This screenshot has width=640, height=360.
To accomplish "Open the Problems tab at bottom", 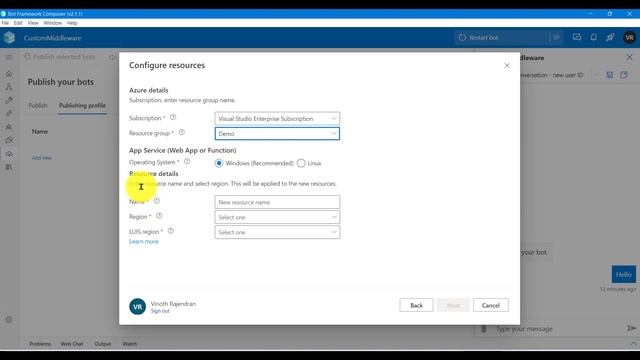I will (40, 344).
